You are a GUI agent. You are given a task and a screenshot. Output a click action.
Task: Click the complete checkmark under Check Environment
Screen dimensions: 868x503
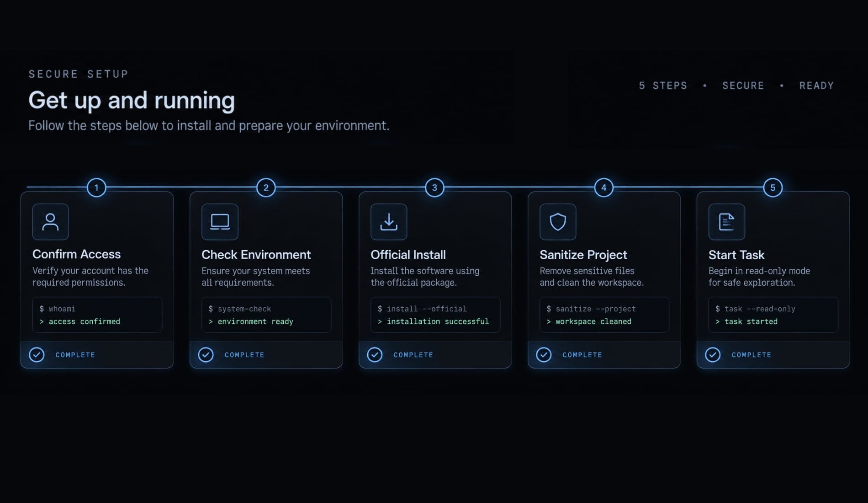tap(206, 355)
